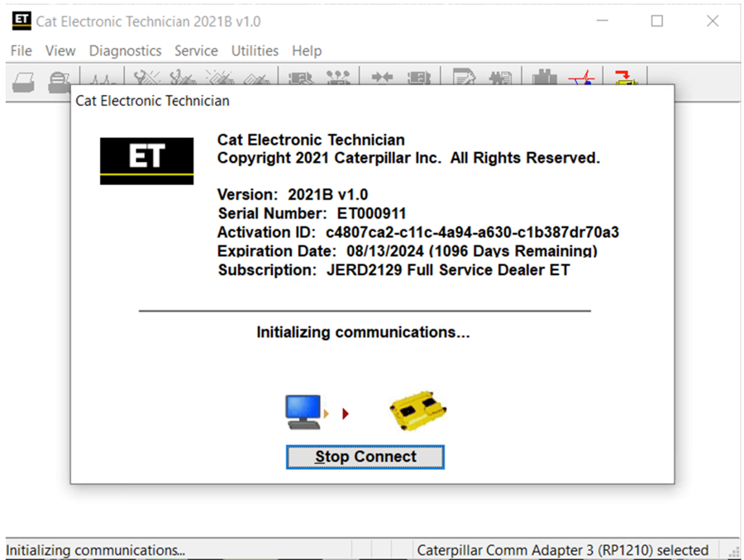Click the red-line graph toolbar icon
Viewport: 744px width, 560px height.
pos(582,78)
